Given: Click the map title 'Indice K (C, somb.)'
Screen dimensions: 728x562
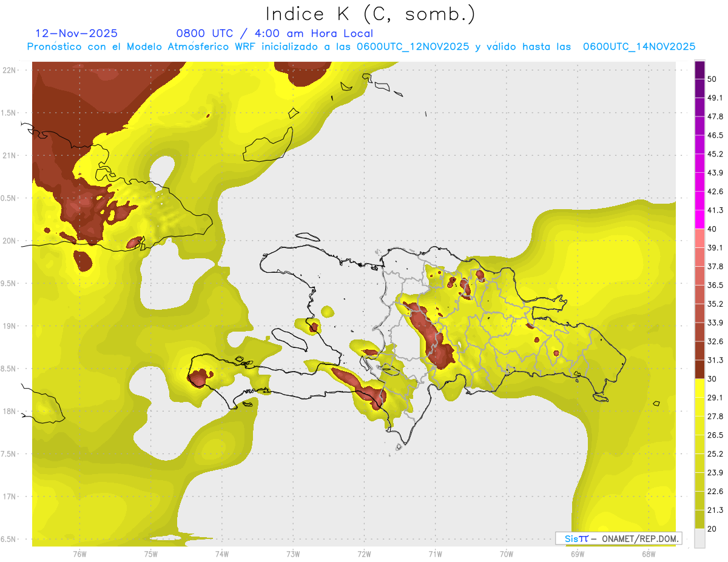Looking at the screenshot, I should pyautogui.click(x=371, y=14).
